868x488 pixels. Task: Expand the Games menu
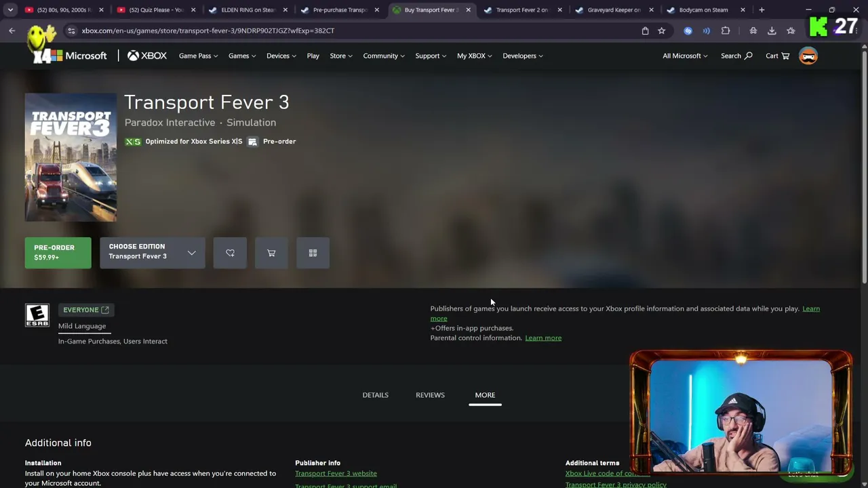(x=242, y=56)
